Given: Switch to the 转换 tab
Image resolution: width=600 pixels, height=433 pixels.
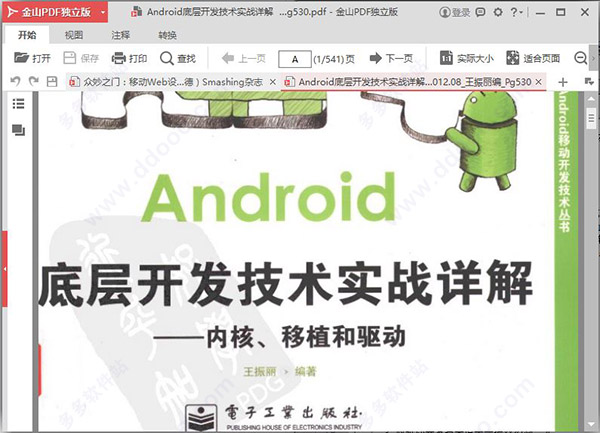Looking at the screenshot, I should tap(167, 35).
